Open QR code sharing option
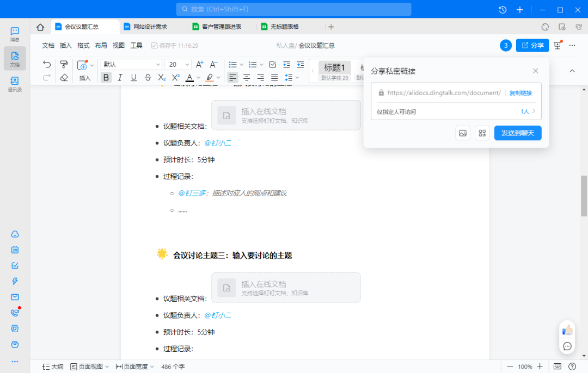The image size is (588, 373). (482, 133)
